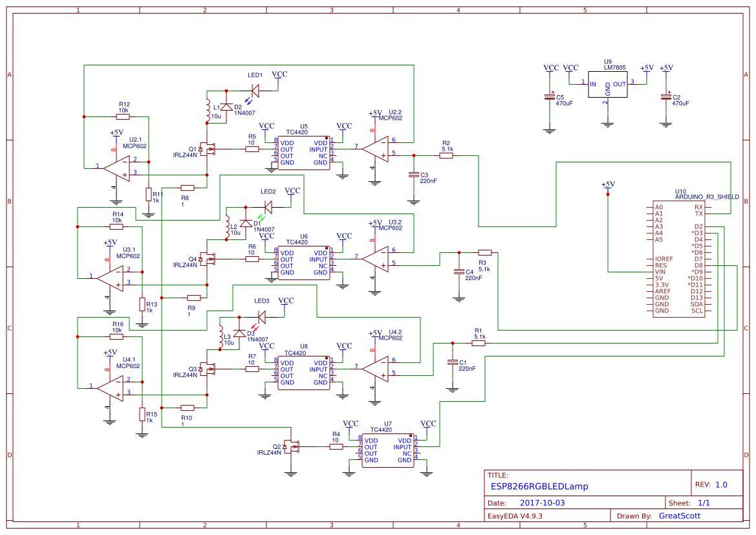Click the LED3 diode symbol

262,317
